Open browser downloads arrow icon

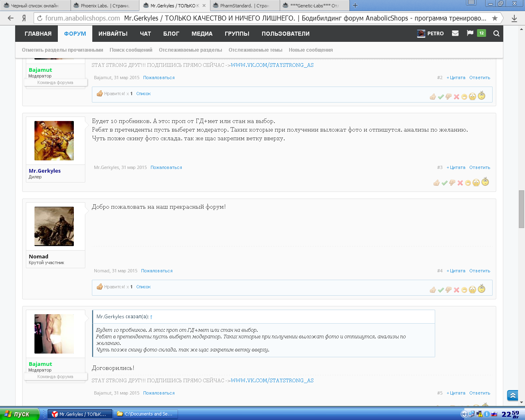pos(514,18)
